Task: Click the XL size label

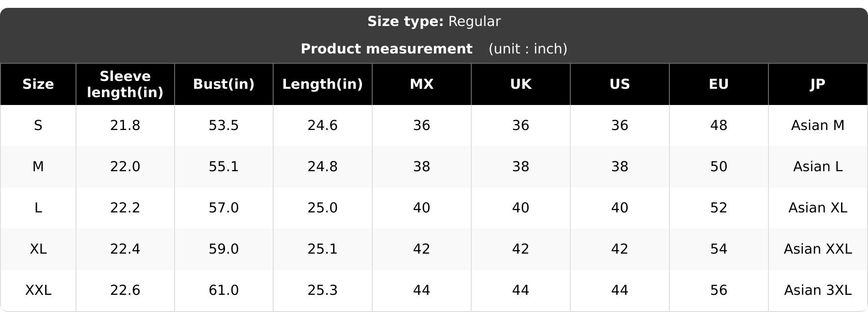Action: coord(38,249)
